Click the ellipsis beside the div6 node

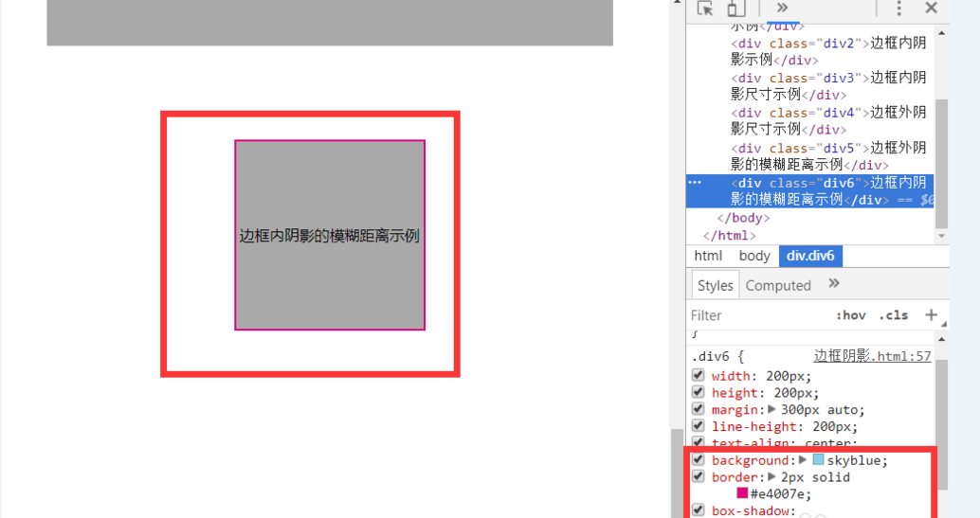coord(694,183)
